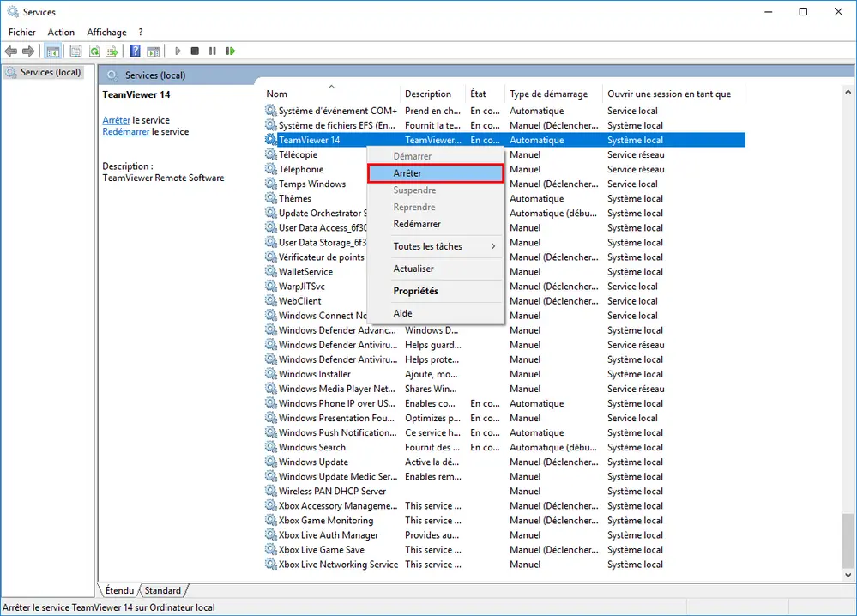
Task: Click the scrollbar up arrow
Action: point(848,92)
